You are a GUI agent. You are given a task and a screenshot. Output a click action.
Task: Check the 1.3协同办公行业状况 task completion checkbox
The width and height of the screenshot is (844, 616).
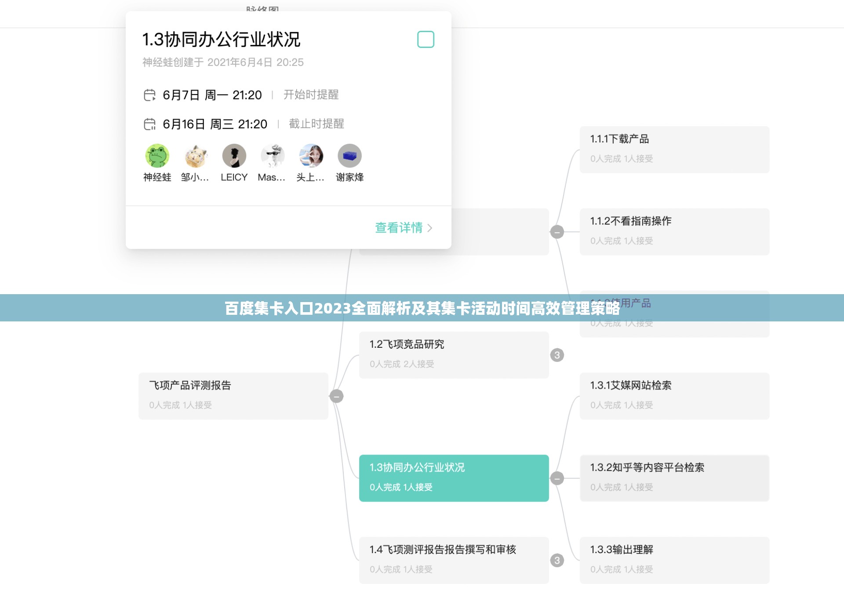click(426, 40)
